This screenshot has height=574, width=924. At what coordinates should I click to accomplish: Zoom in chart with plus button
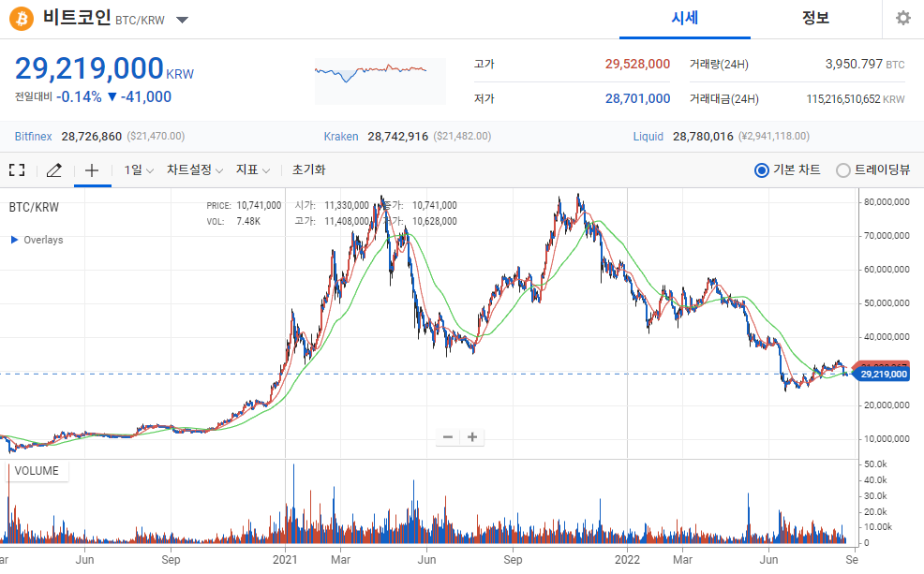[x=472, y=437]
